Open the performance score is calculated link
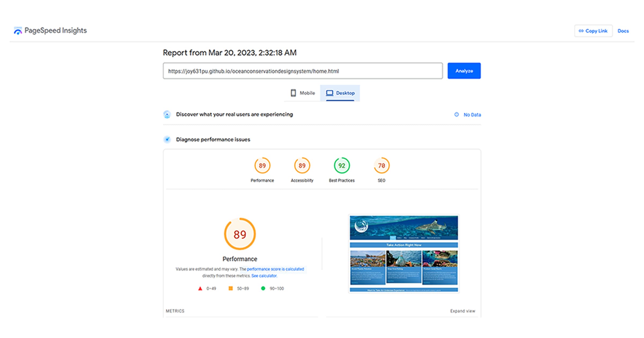Image resolution: width=644 pixels, height=338 pixels. tap(275, 269)
